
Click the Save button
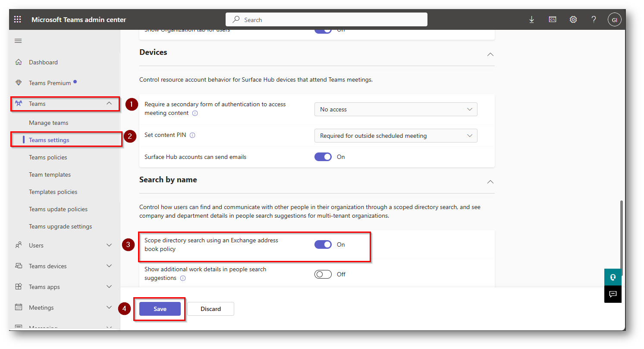pyautogui.click(x=160, y=309)
